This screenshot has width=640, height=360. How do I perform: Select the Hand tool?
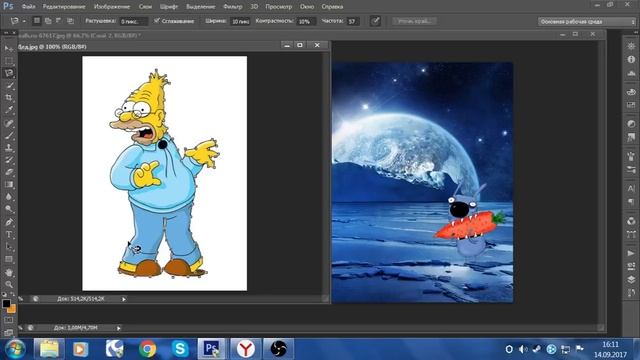tap(9, 272)
